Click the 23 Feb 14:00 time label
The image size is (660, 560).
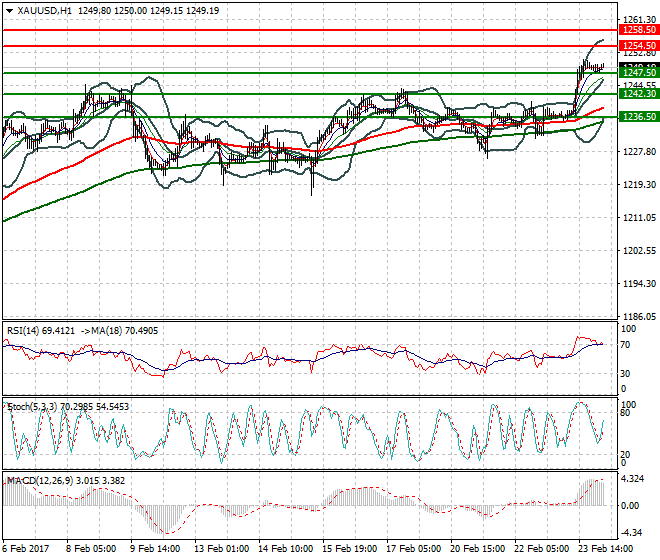click(x=605, y=549)
